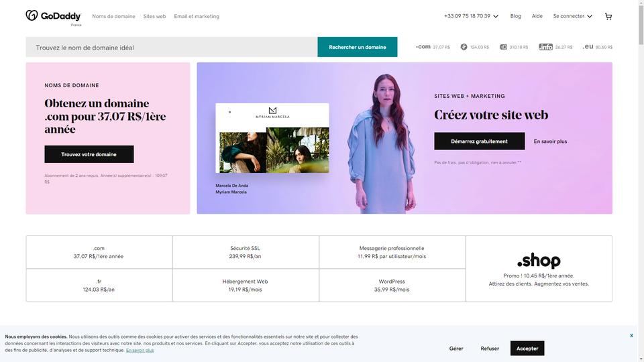Click the Démarrez gratuitement button

pos(479,141)
